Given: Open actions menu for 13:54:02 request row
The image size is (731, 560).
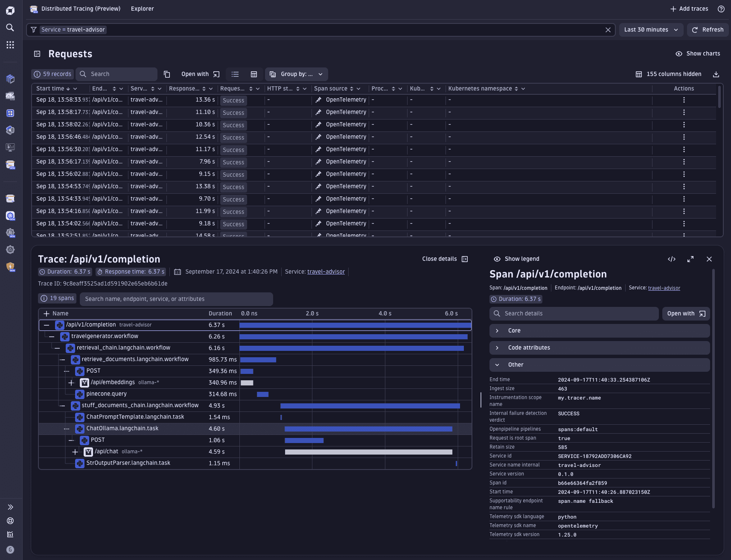Looking at the screenshot, I should click(x=684, y=224).
